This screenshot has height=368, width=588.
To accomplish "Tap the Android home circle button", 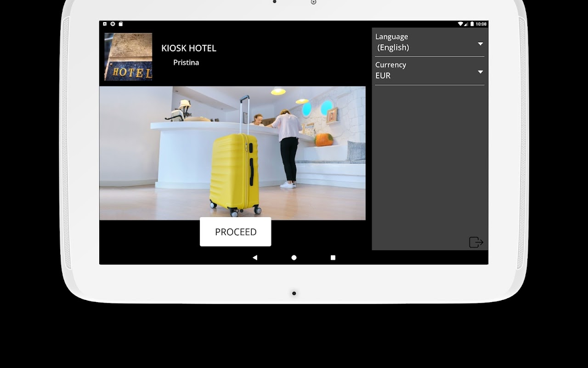I will [x=294, y=258].
